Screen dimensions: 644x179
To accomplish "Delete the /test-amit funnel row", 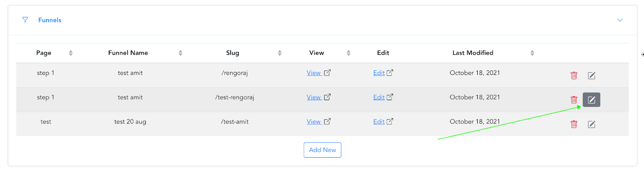I will point(574,124).
